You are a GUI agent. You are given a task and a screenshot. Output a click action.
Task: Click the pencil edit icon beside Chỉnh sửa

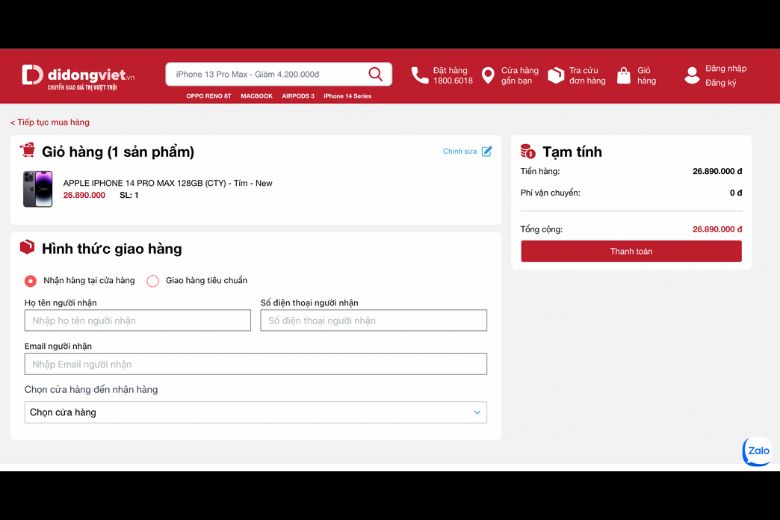(x=487, y=151)
